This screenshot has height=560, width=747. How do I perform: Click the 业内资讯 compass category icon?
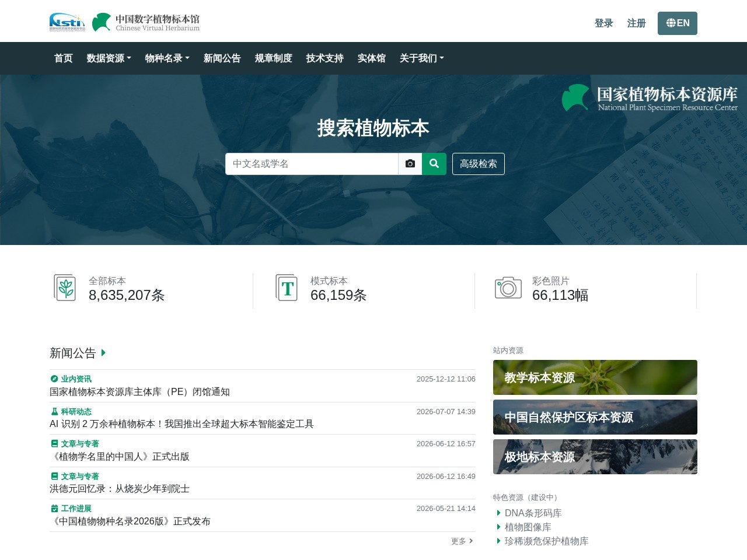(54, 379)
